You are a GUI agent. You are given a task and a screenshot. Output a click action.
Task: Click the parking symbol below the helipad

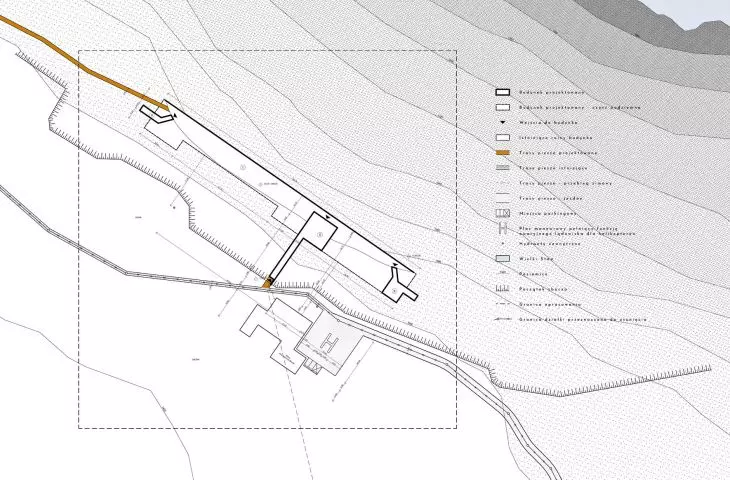point(313,366)
